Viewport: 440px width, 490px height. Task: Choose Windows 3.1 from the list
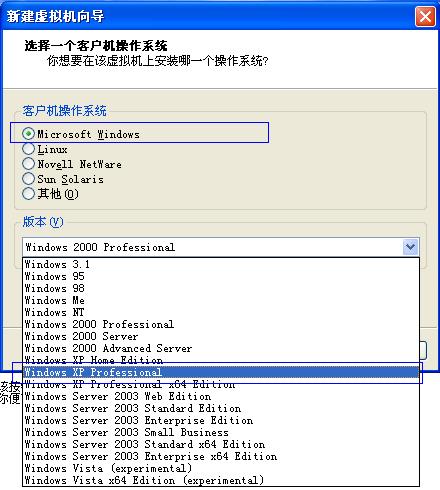point(221,264)
